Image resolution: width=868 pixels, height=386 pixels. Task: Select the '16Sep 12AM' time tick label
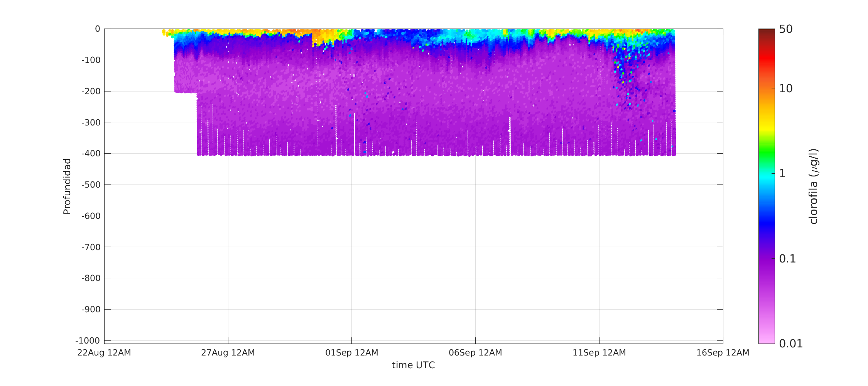723,353
